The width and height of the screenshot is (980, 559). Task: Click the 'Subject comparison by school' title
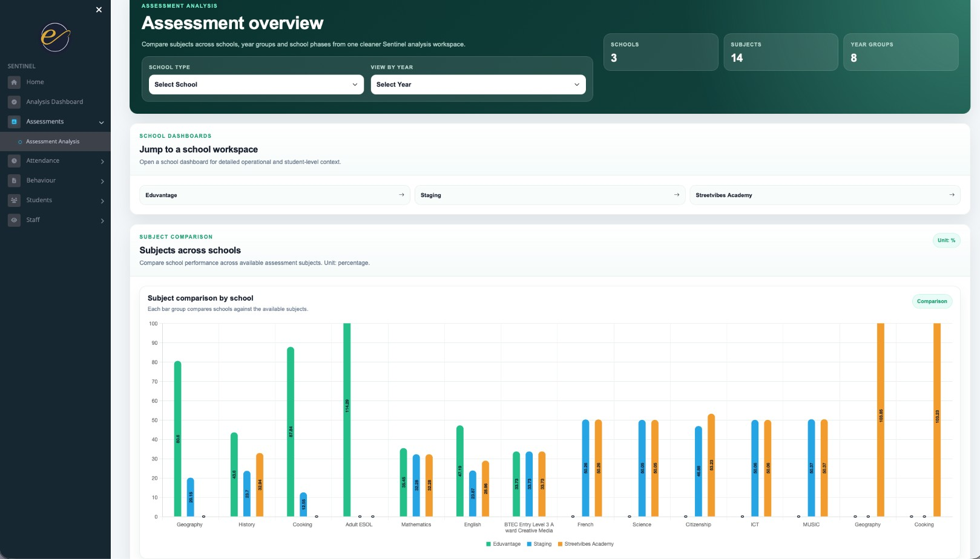pyautogui.click(x=200, y=298)
